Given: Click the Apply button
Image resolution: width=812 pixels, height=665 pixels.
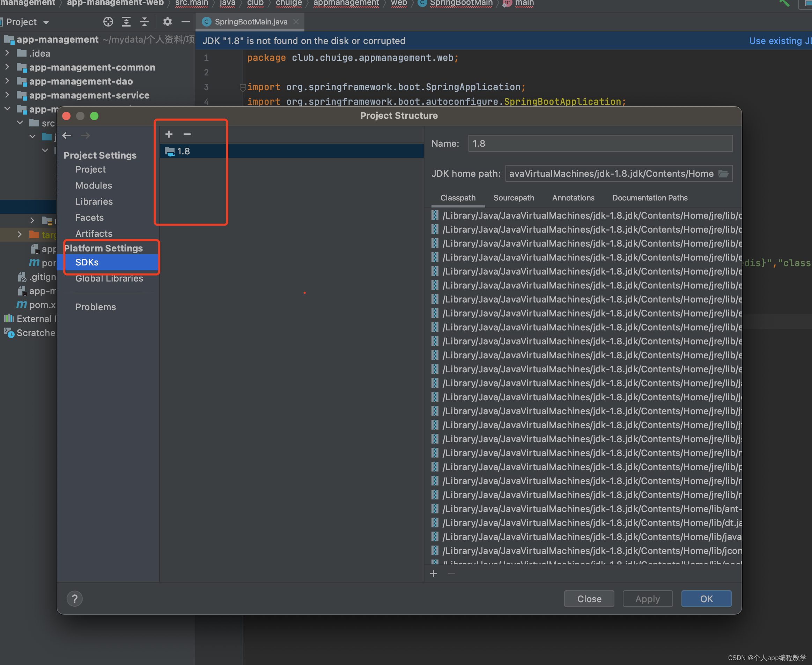Looking at the screenshot, I should tap(647, 599).
